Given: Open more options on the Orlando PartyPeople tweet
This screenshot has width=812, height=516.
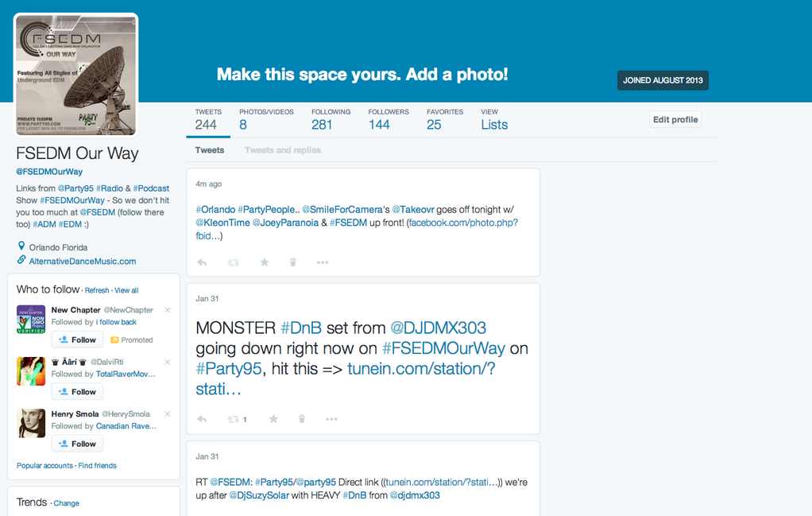Looking at the screenshot, I should click(x=323, y=262).
